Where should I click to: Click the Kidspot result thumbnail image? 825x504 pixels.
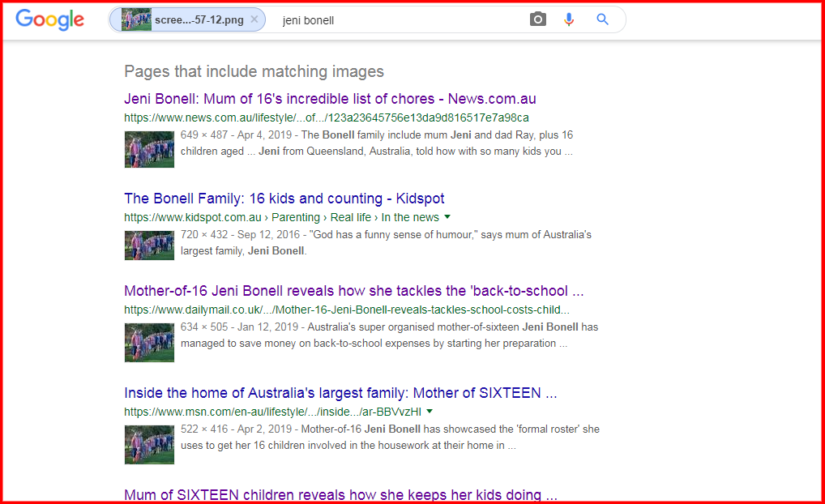(x=149, y=246)
